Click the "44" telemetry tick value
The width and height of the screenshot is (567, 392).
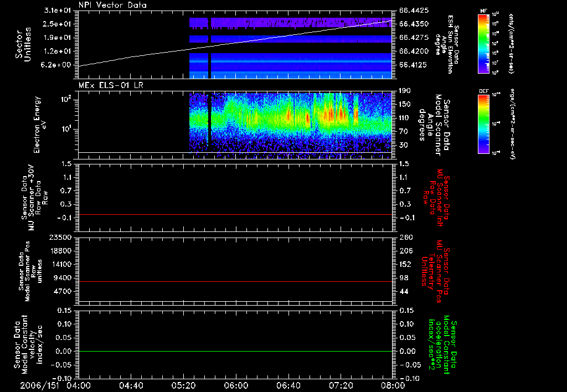pyautogui.click(x=403, y=291)
